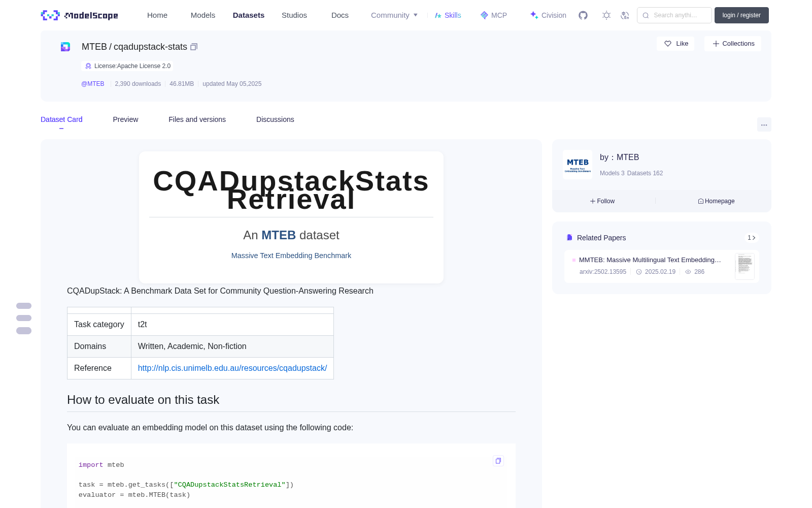
Task: Switch to Files and versions tab
Action: pos(197,119)
